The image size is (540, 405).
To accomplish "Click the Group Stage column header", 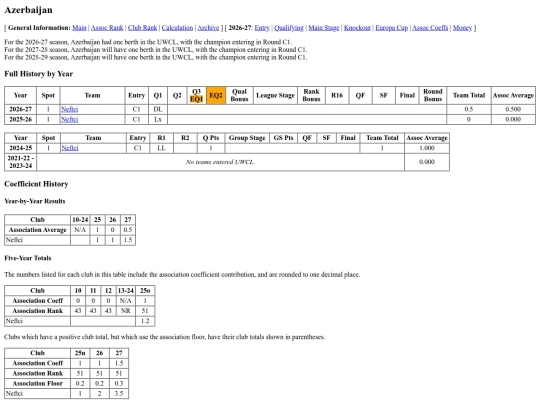I will pyautogui.click(x=247, y=138).
